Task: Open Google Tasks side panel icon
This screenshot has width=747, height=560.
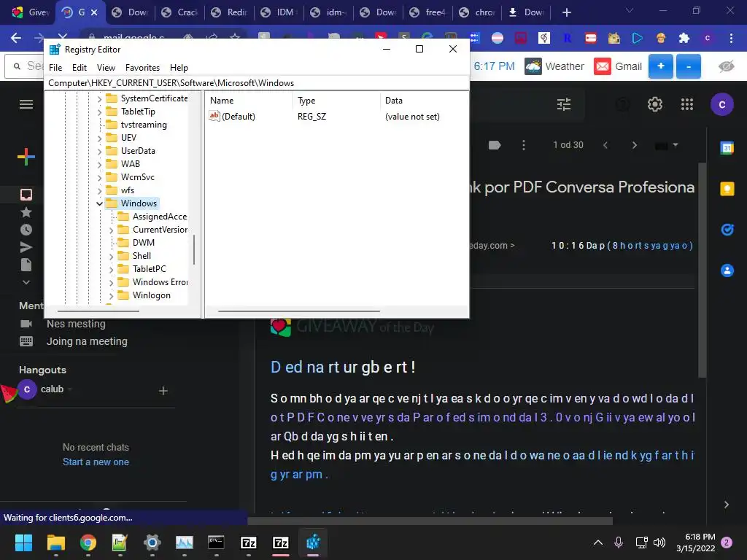Action: pyautogui.click(x=727, y=230)
